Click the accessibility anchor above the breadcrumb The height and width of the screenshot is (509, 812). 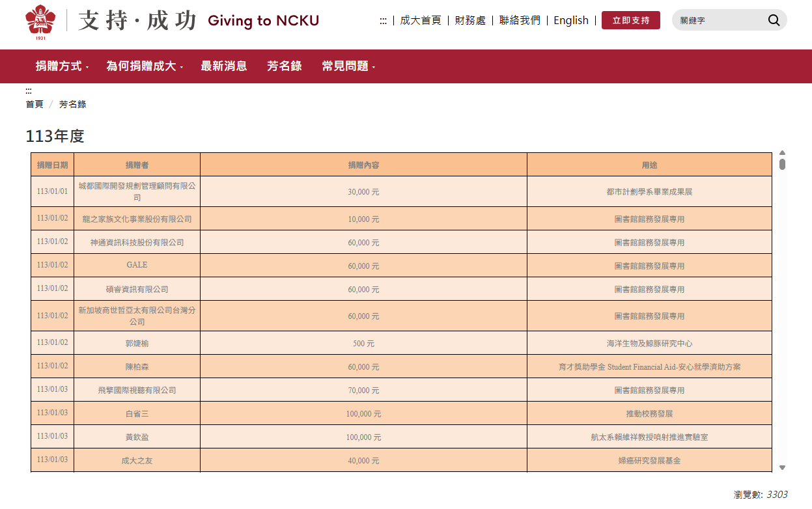coord(29,91)
